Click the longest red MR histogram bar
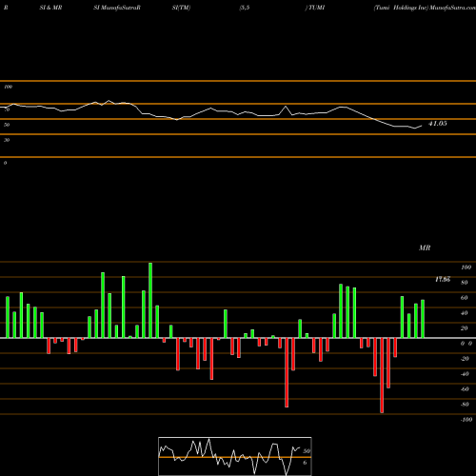476x476 pixels. (382, 375)
